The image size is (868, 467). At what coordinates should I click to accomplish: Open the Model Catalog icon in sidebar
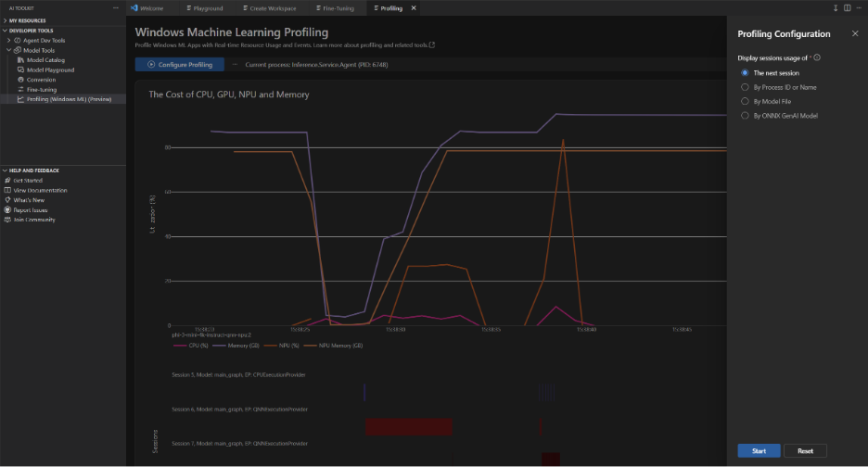point(20,59)
